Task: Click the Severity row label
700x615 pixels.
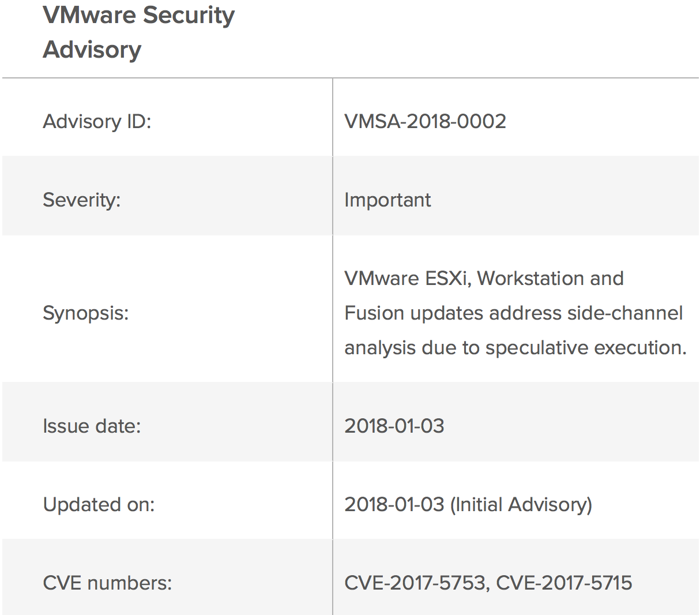Action: pos(81,200)
